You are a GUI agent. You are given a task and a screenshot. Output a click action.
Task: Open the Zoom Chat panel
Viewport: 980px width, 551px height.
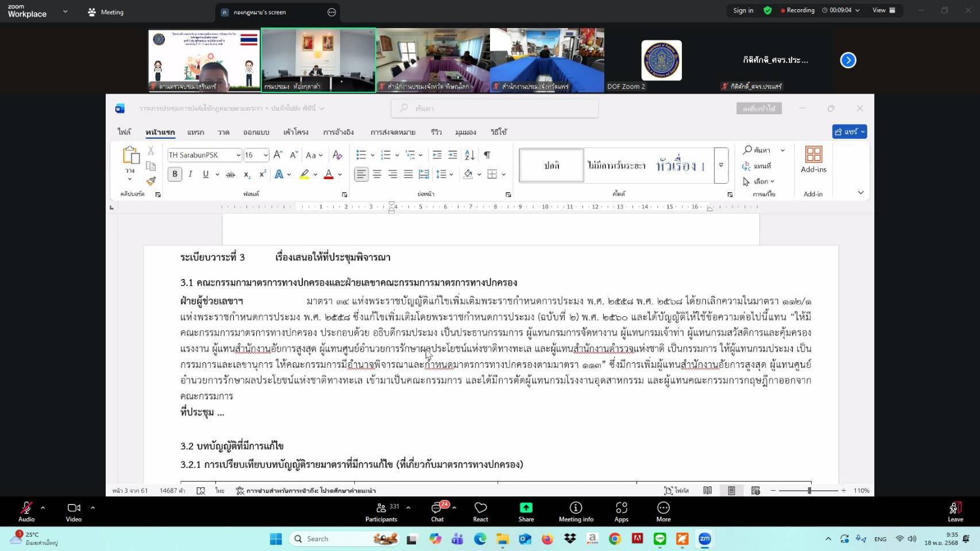pyautogui.click(x=437, y=510)
